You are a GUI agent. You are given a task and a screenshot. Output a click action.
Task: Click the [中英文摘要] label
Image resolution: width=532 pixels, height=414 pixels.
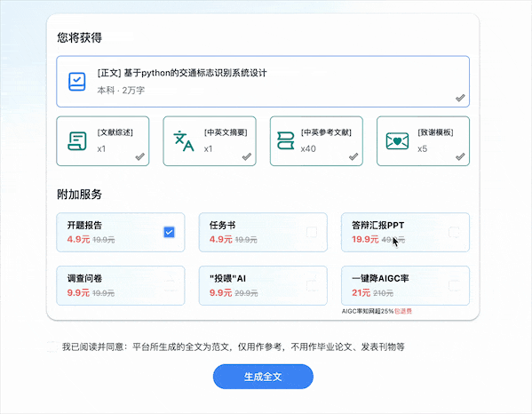(x=226, y=132)
